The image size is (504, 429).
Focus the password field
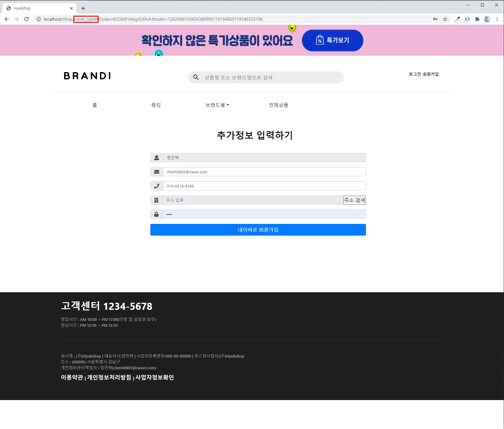[x=264, y=214]
